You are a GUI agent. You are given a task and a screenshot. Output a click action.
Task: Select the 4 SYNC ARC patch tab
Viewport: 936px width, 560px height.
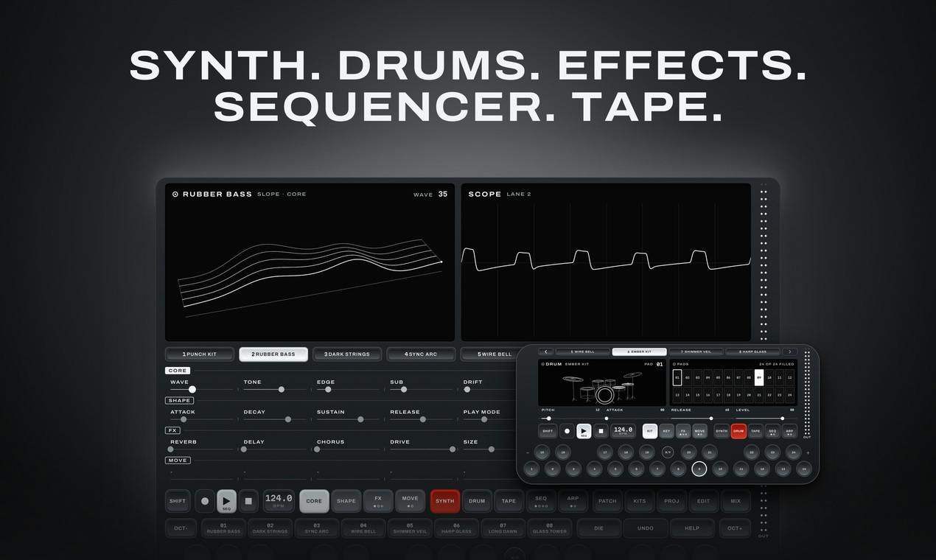coord(421,354)
